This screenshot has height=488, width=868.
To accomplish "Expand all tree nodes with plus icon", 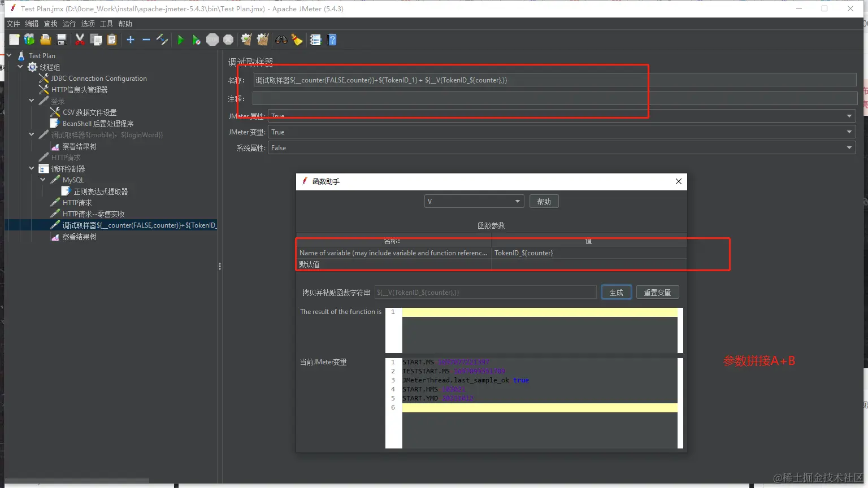I will 131,40.
